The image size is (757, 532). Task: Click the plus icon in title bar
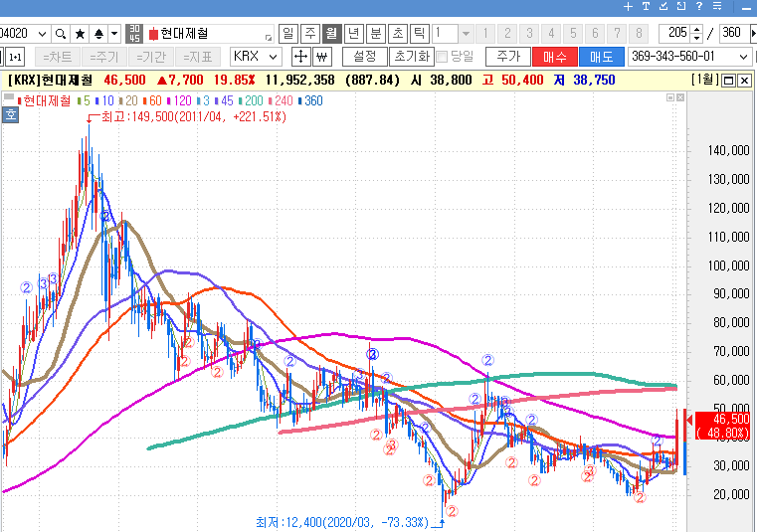pyautogui.click(x=628, y=6)
